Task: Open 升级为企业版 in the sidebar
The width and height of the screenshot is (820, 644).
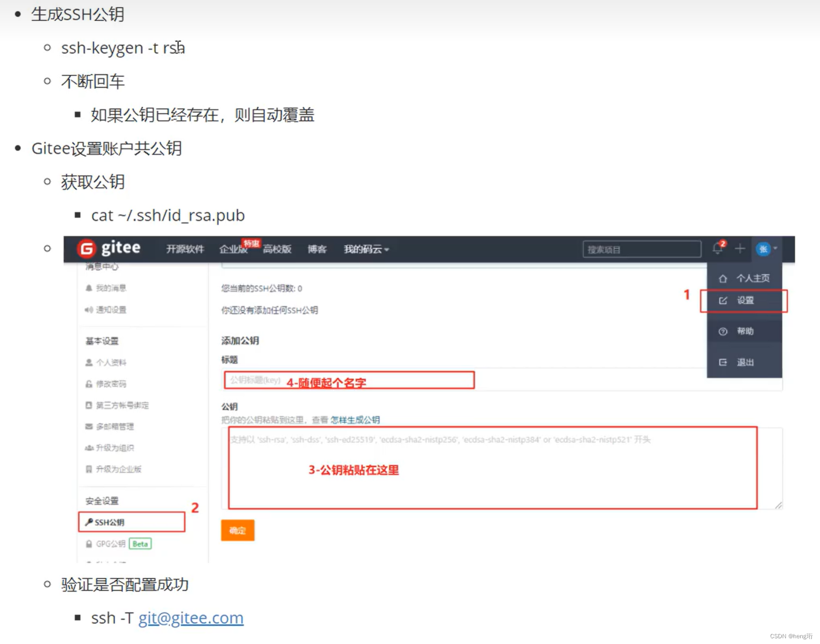Action: click(119, 469)
